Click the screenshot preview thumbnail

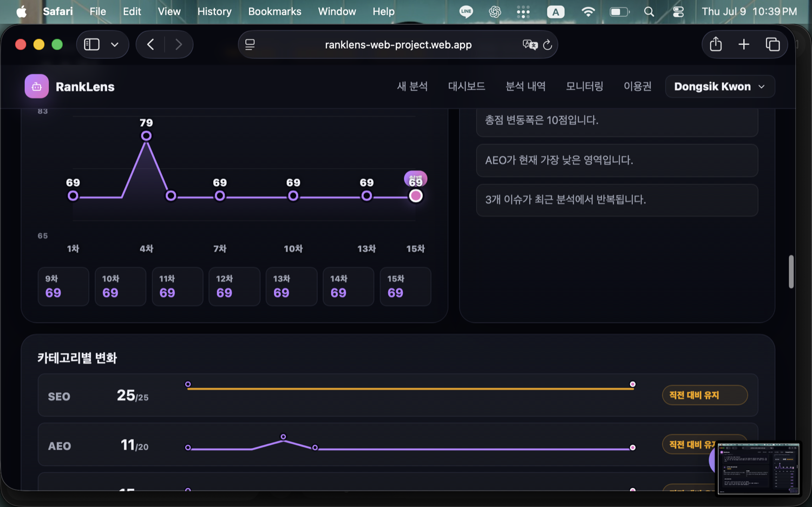pyautogui.click(x=758, y=468)
